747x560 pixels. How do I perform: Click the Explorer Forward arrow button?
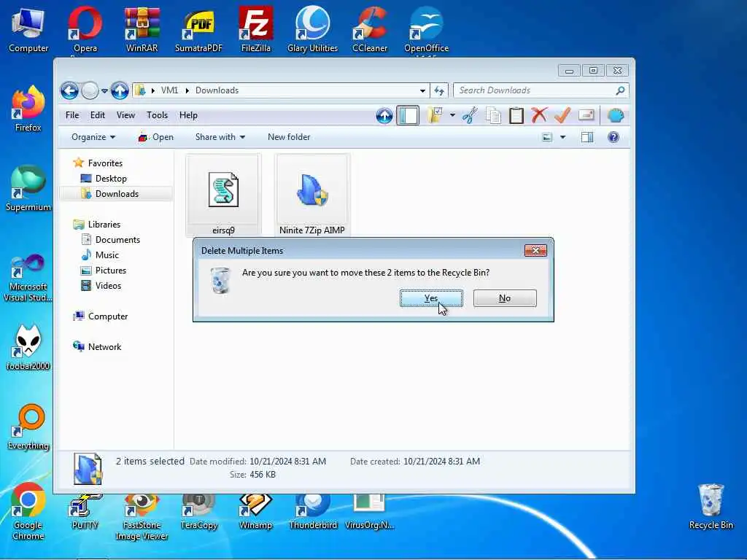(90, 90)
